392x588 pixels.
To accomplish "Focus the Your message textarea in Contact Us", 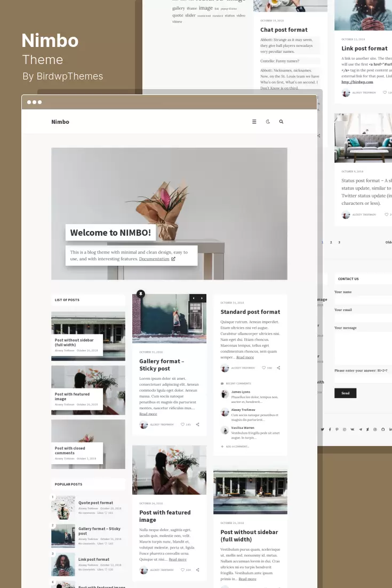I will (363, 347).
